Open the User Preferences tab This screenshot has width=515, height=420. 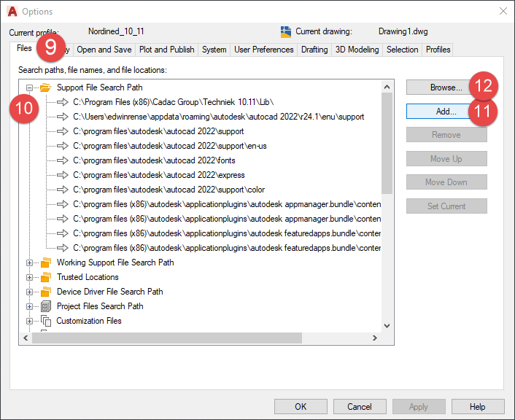point(264,50)
